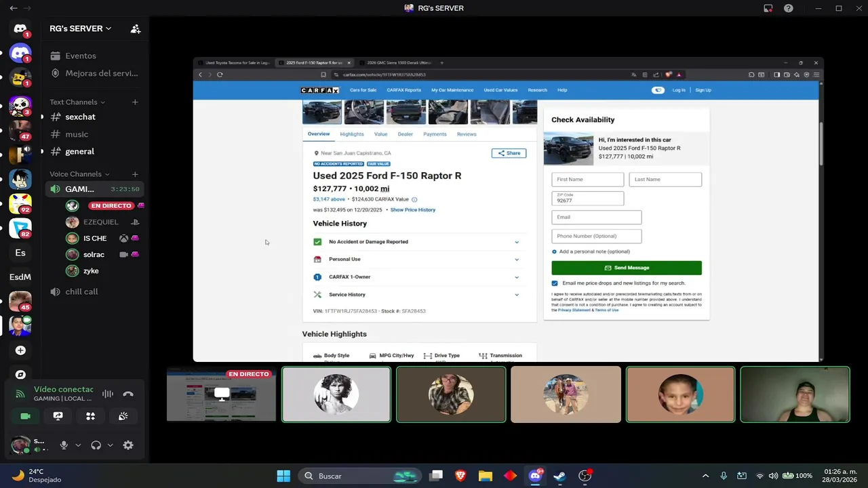
Task: Open the 'EsdM' server icon
Action: click(x=20, y=277)
